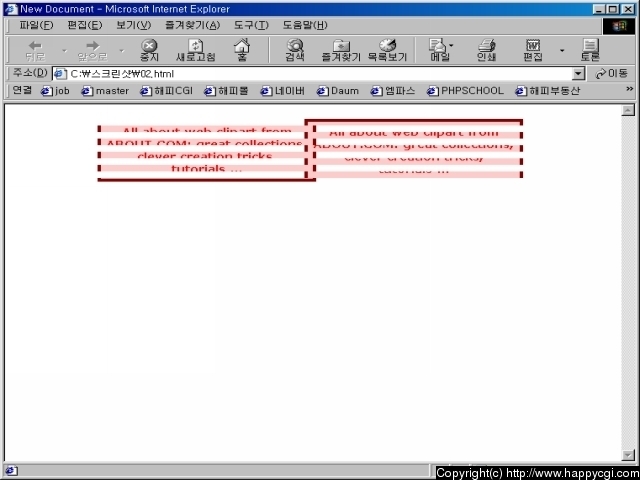Click the page icon in address bar
Image resolution: width=640 pixels, height=480 pixels.
pos(60,74)
